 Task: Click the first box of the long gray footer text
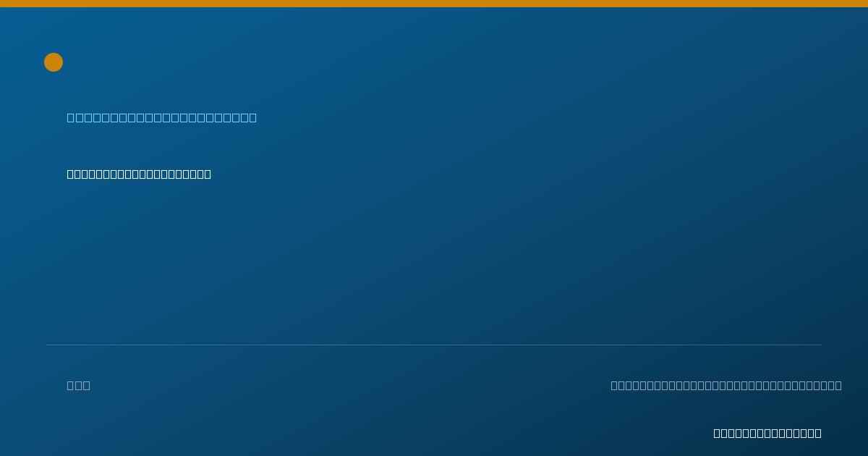pos(615,385)
